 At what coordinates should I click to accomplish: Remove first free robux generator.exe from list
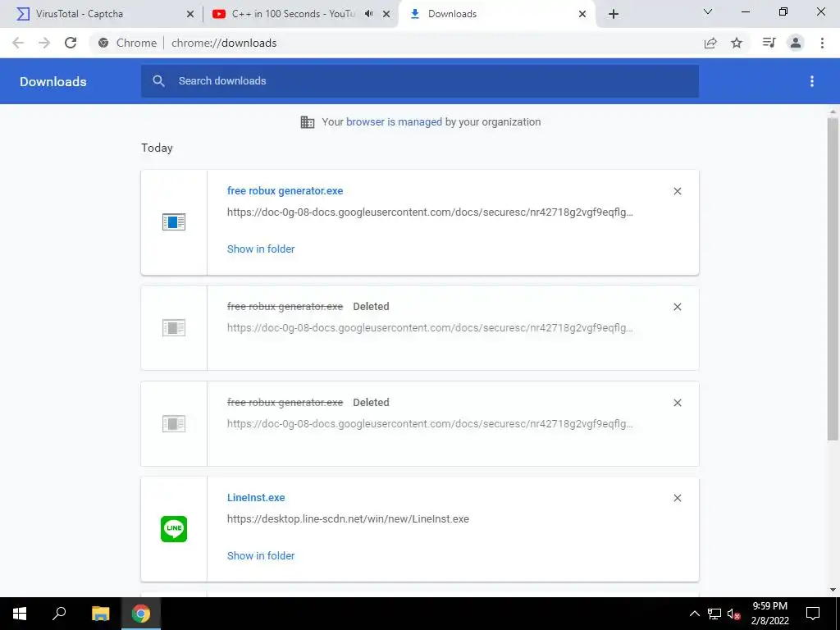(677, 191)
